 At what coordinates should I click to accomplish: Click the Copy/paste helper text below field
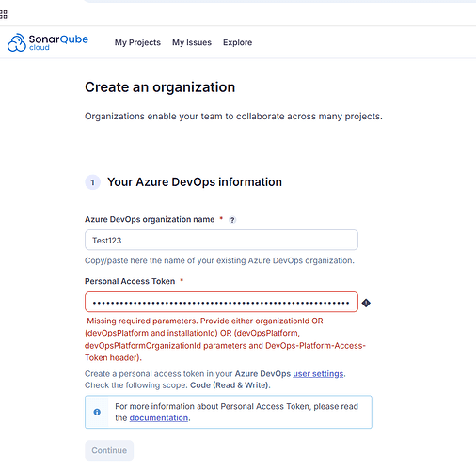tap(219, 260)
